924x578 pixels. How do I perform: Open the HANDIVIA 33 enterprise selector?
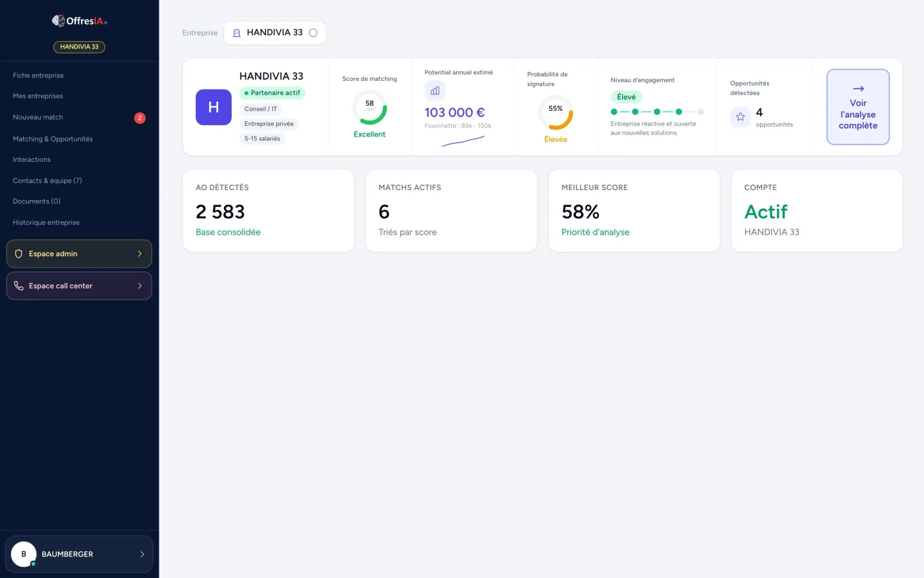275,33
